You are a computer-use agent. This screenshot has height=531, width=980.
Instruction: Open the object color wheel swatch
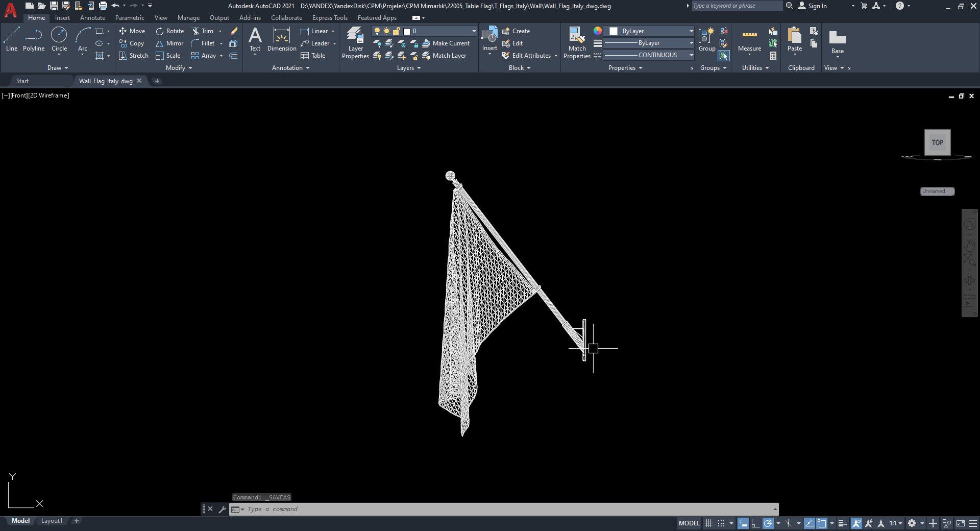click(598, 31)
